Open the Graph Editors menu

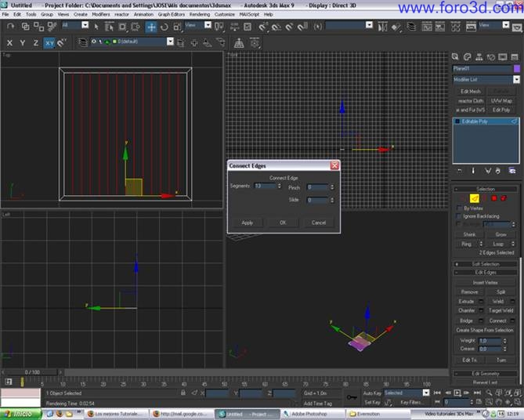point(172,14)
